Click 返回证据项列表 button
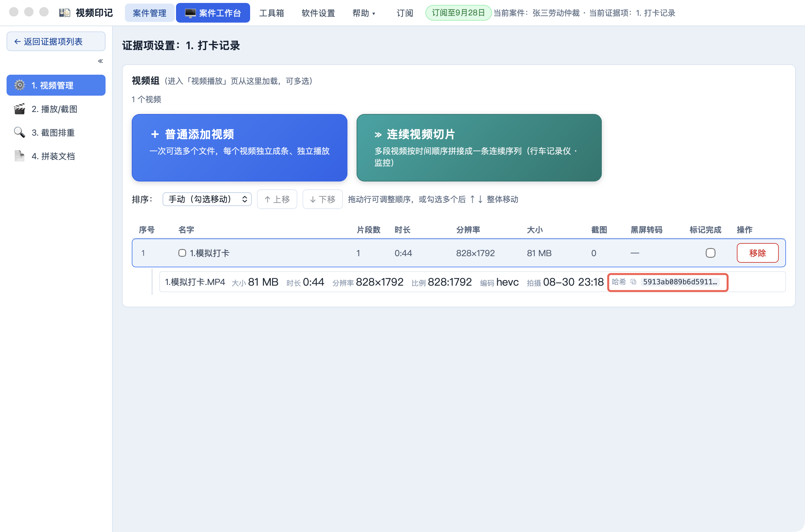The width and height of the screenshot is (805, 532). coord(56,41)
